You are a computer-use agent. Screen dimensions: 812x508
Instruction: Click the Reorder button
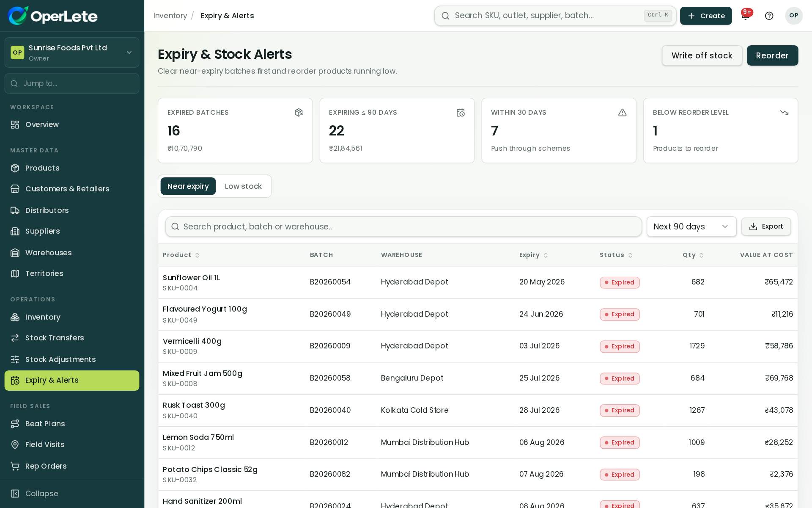[772, 55]
